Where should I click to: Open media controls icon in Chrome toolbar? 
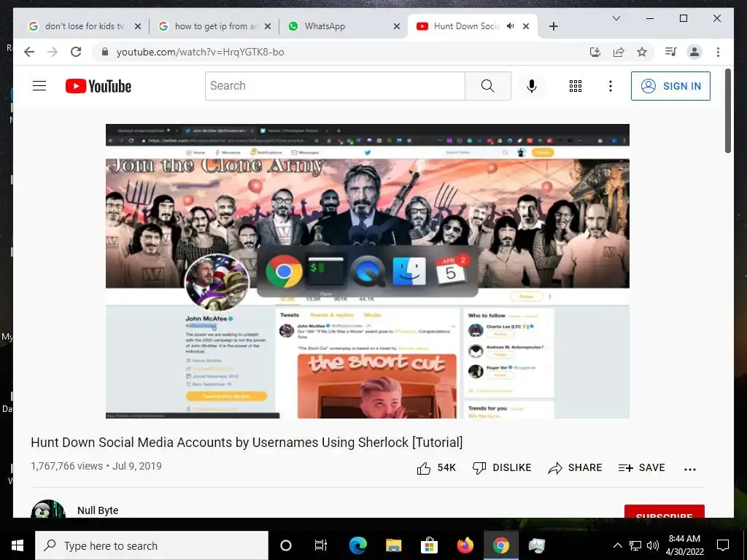[x=671, y=52]
